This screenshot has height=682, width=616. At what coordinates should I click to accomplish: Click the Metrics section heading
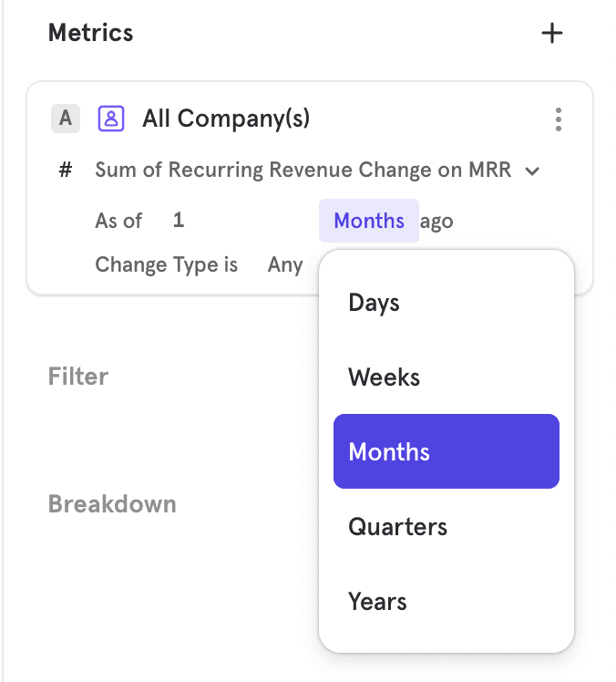coord(90,34)
